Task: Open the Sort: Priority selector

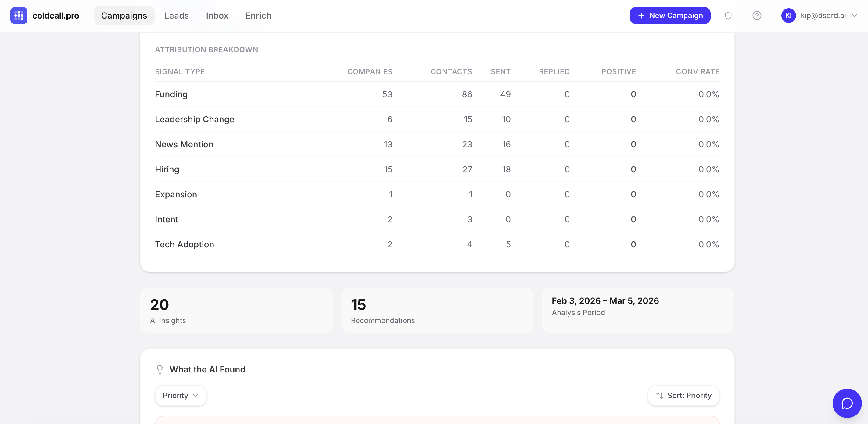Action: point(683,395)
